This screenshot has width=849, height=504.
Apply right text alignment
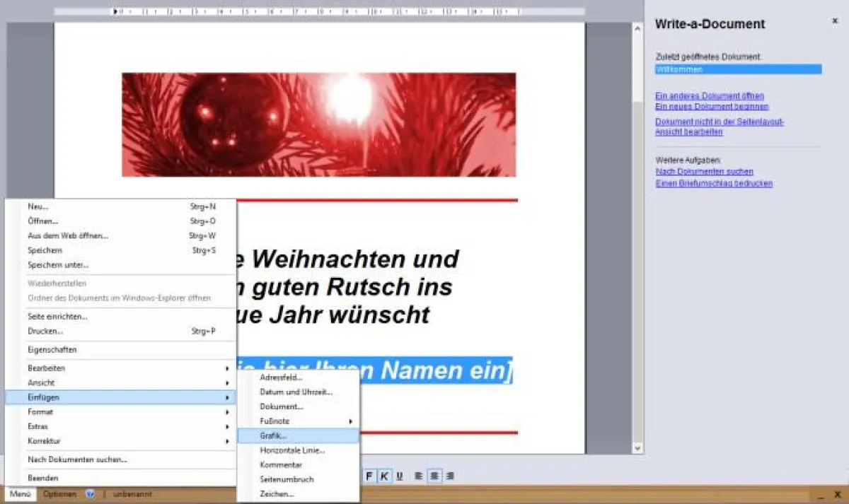[449, 476]
